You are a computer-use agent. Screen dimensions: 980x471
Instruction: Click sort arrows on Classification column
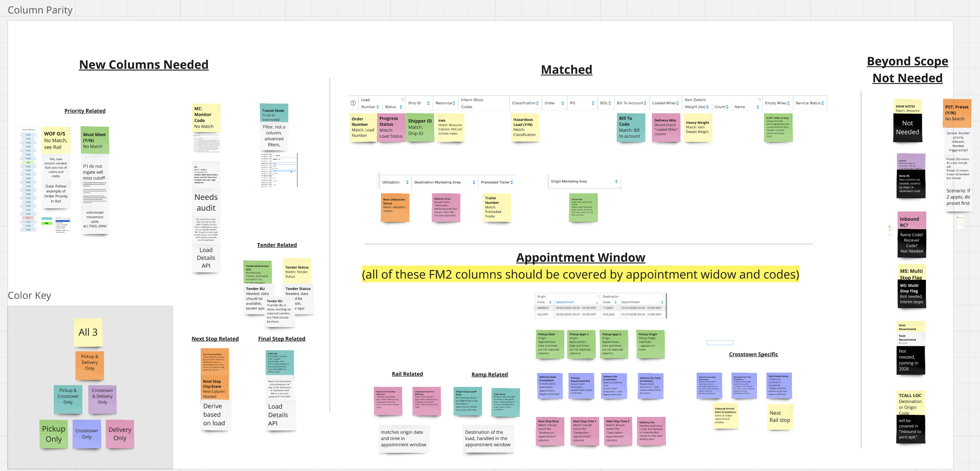click(537, 103)
